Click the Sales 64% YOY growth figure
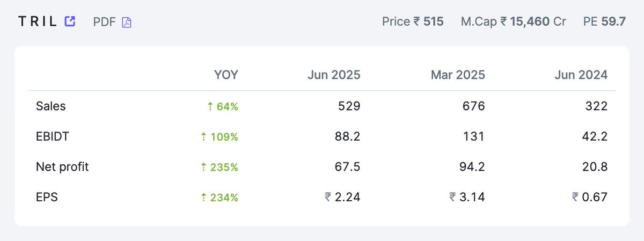644x241 pixels. pyautogui.click(x=222, y=106)
